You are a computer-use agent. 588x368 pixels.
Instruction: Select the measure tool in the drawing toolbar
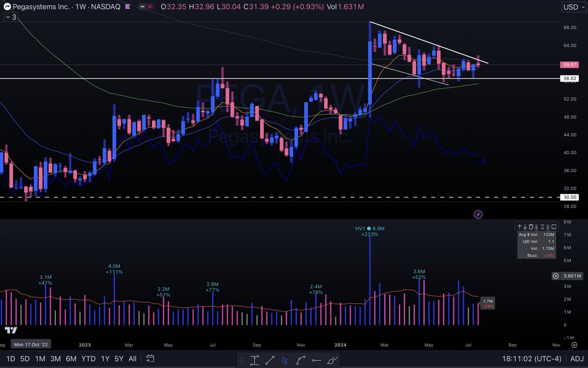tap(255, 361)
